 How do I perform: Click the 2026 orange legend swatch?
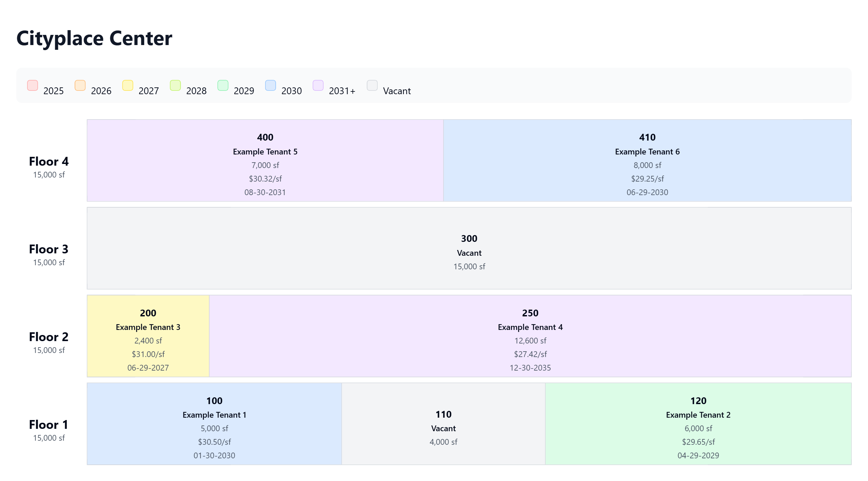(x=80, y=85)
